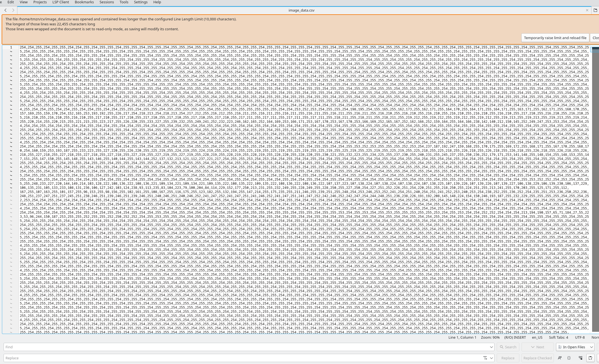This screenshot has width=599, height=364.
Task: Click the expand search results tree icon
Action: click(x=581, y=358)
